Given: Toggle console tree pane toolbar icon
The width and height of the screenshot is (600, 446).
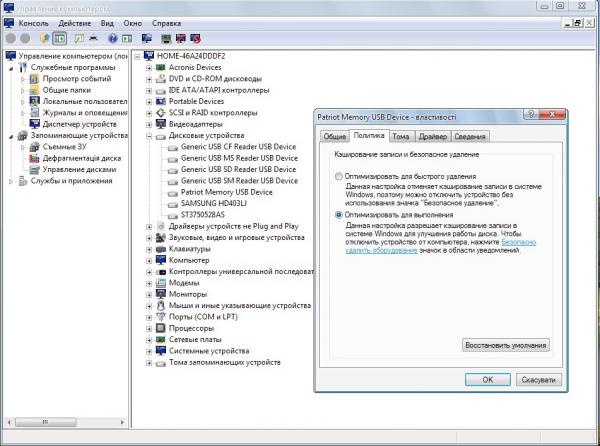Looking at the screenshot, I should (x=60, y=38).
